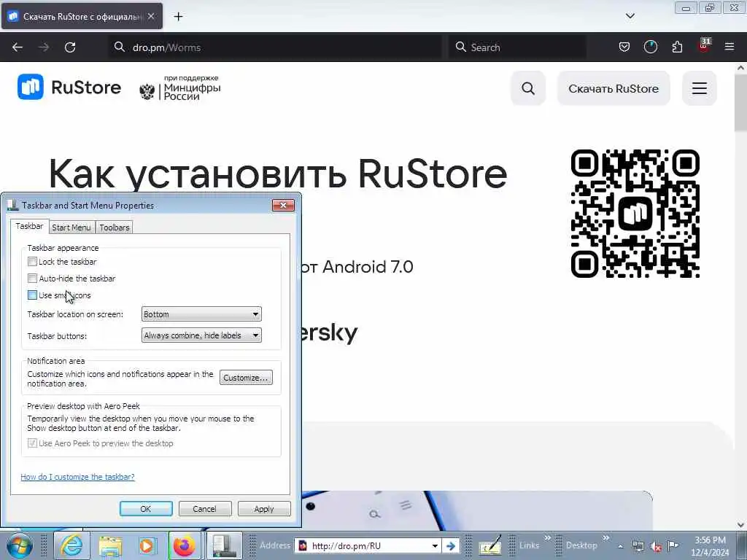Open the network tray icon

[x=638, y=546]
